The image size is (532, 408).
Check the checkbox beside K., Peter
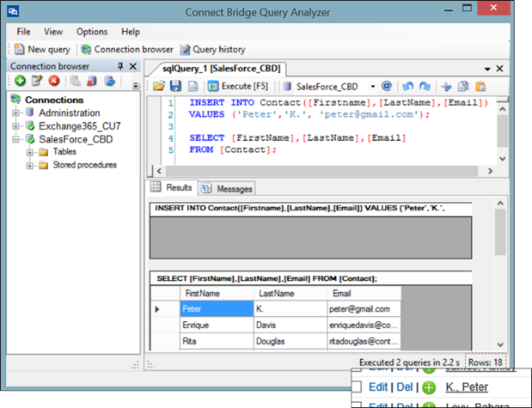(357, 387)
